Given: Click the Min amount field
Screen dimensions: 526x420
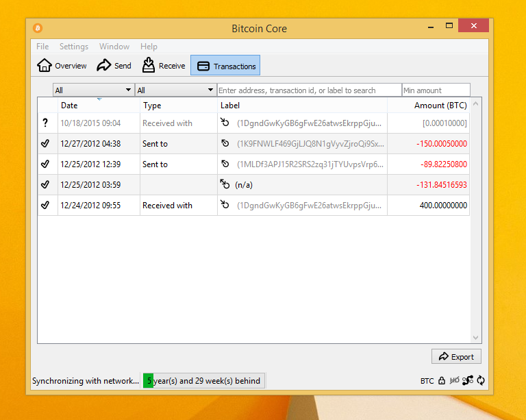Looking at the screenshot, I should pyautogui.click(x=436, y=90).
